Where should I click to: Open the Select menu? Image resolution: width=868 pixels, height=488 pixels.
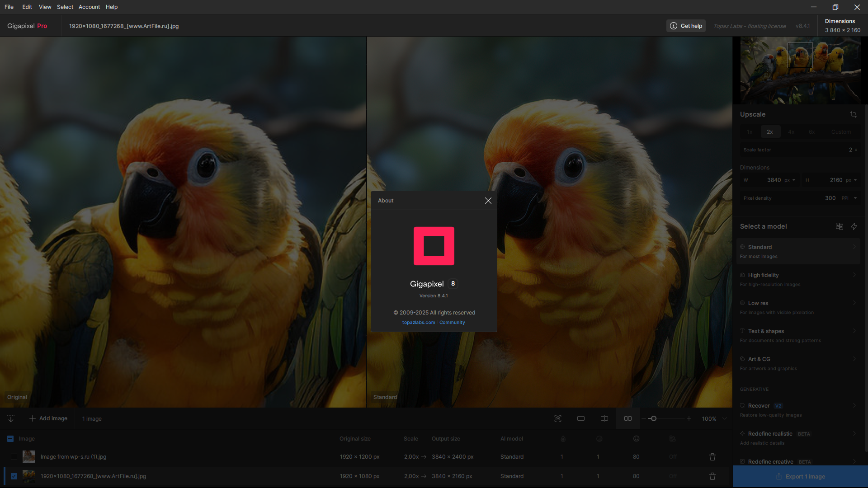tap(65, 7)
